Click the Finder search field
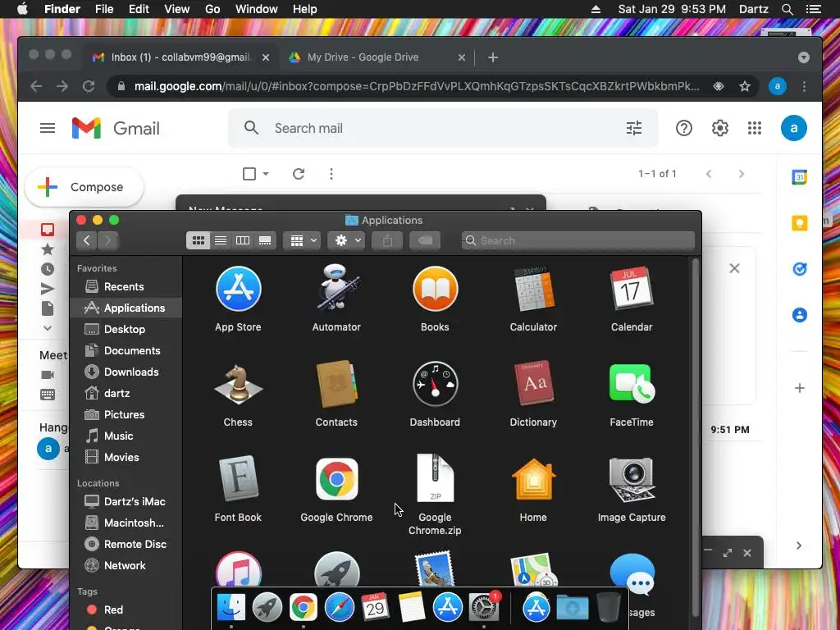This screenshot has width=840, height=630. tap(578, 240)
